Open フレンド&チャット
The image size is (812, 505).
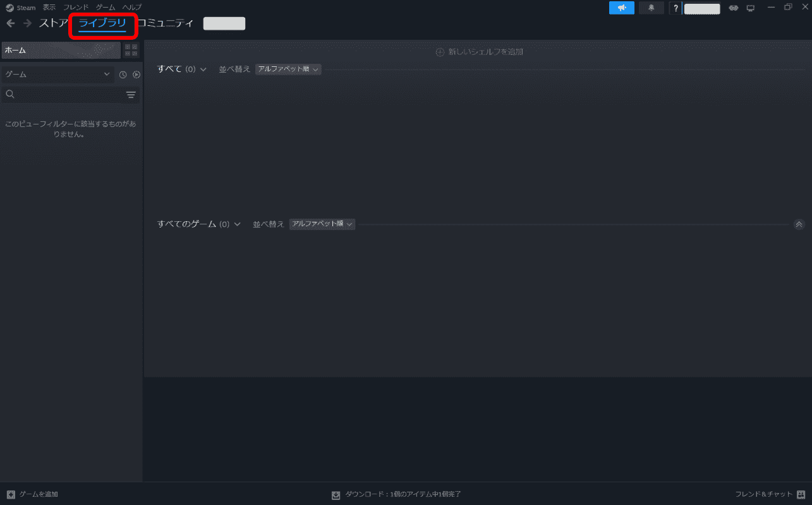(770, 494)
